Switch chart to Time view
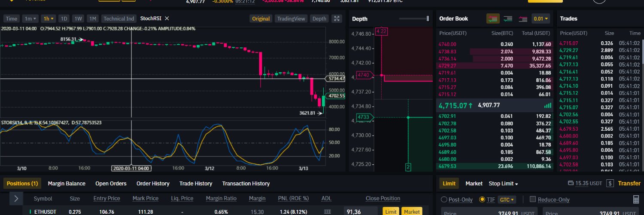Viewport: 644px width, 215px height. (x=12, y=18)
